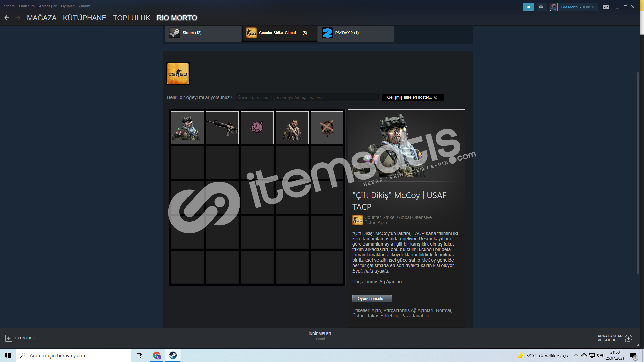Select the second agent inventory item

coord(292,128)
